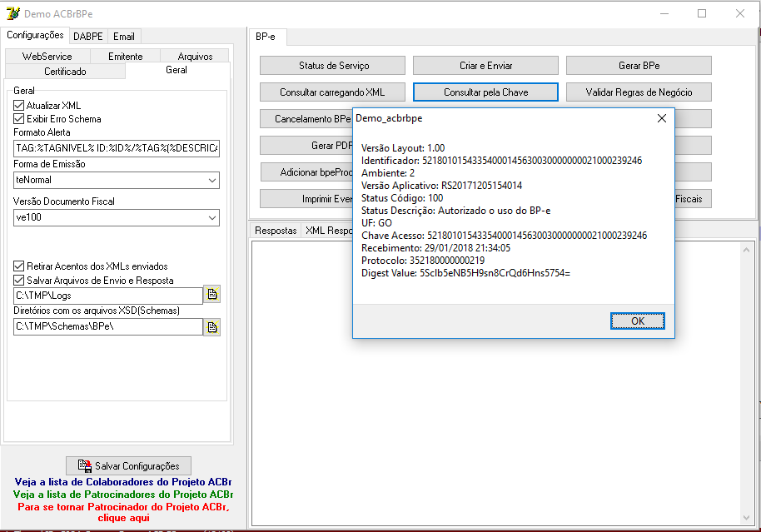Click the Chave Acesso line in dialog
Screen dimensions: 761x532
pyautogui.click(x=504, y=236)
